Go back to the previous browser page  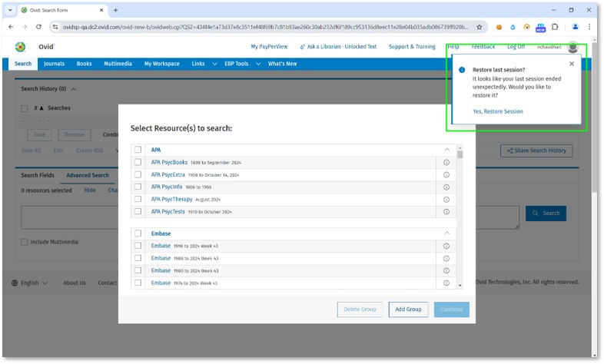coord(11,27)
